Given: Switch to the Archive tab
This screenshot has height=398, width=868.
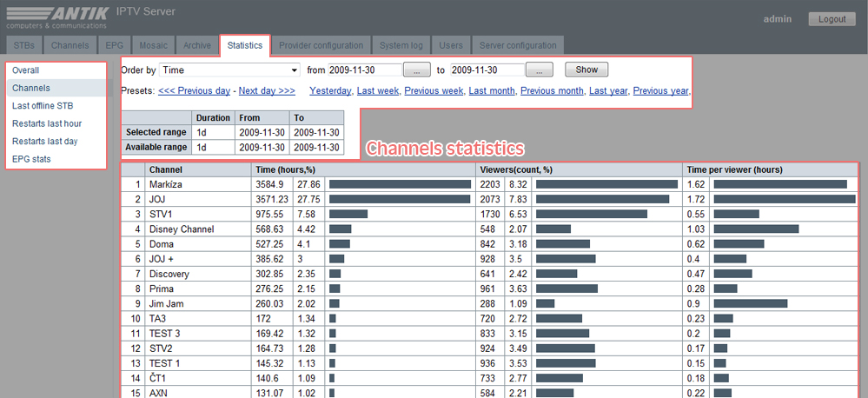Looking at the screenshot, I should 197,45.
